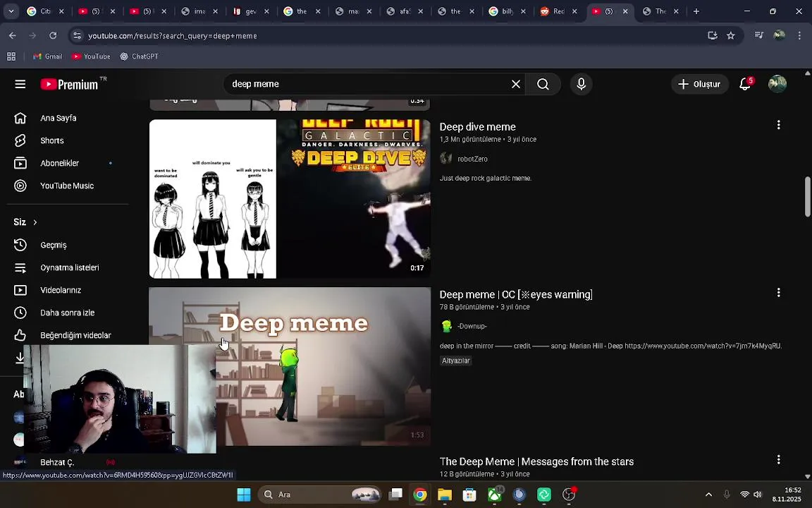This screenshot has height=508, width=812.
Task: Click the Oluştur create button
Action: click(700, 84)
